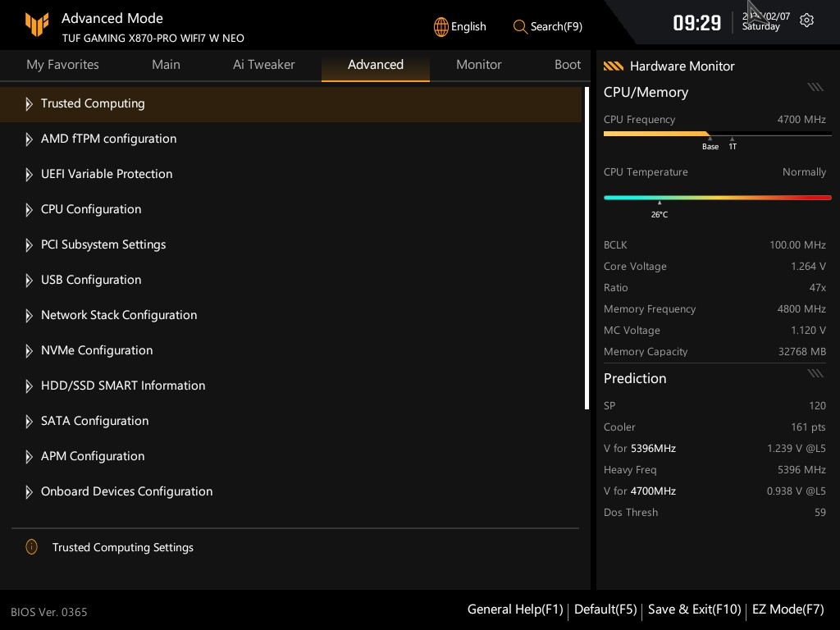Click the info icon beside Trusted Computing Settings
840x630 pixels.
31,547
